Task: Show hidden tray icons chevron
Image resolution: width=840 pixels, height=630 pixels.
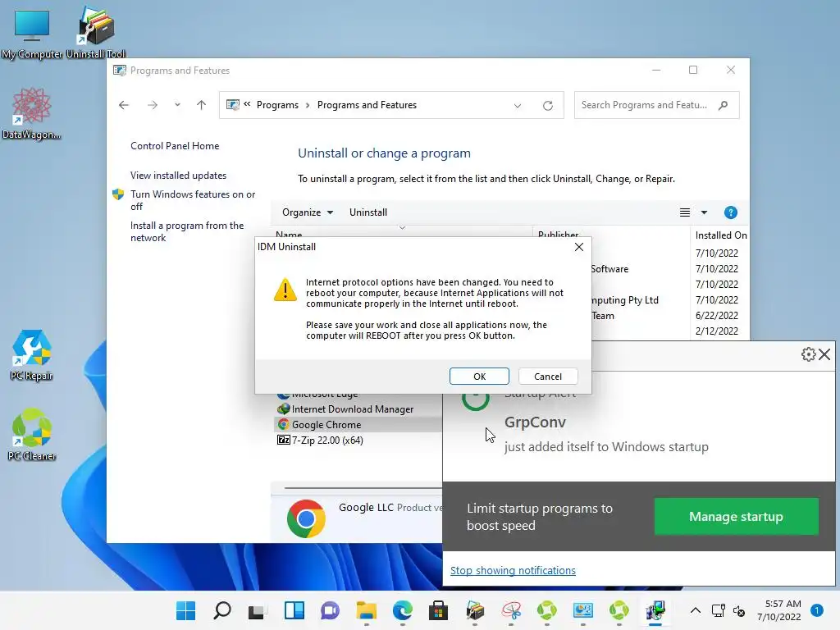Action: tap(695, 610)
